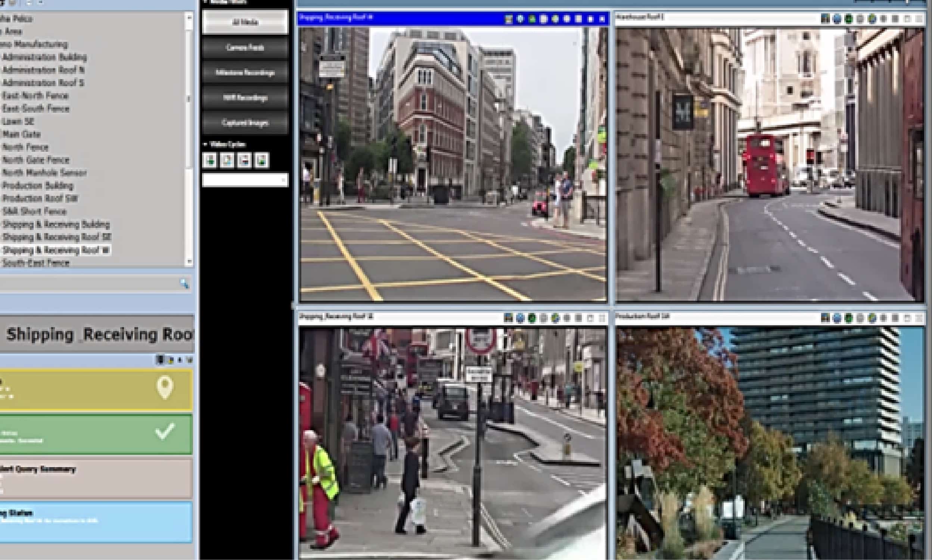Click the device list scrollbar down arrow

(189, 261)
